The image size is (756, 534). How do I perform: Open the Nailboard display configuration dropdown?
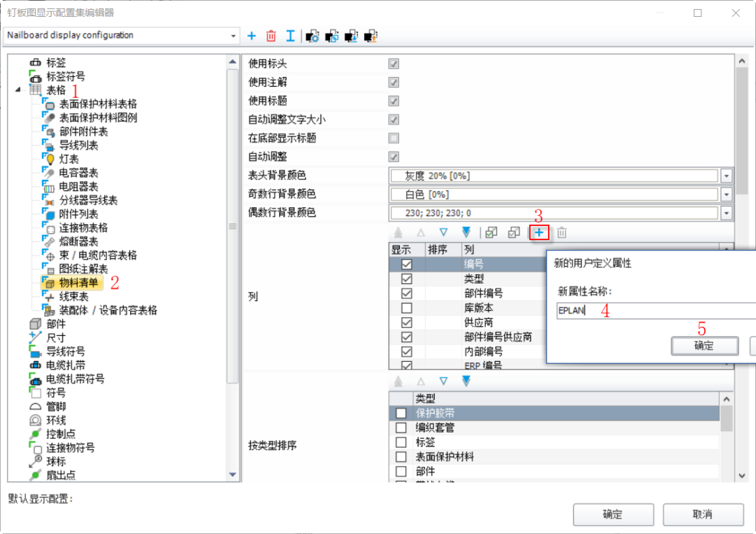click(x=233, y=36)
